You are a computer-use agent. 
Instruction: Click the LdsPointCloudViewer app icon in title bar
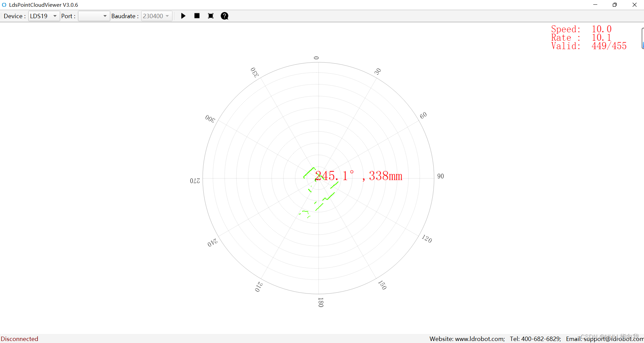(4, 5)
